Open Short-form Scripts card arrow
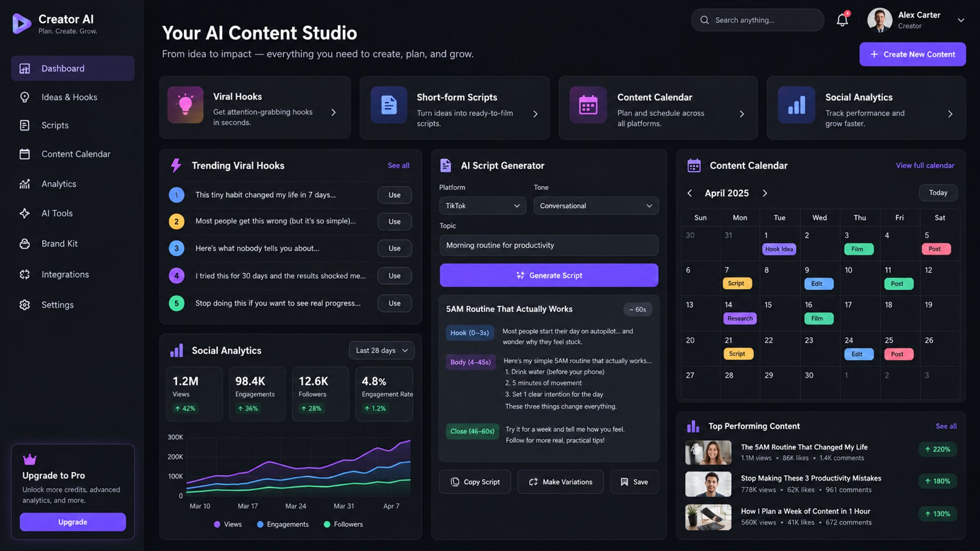980x551 pixels. [x=536, y=114]
